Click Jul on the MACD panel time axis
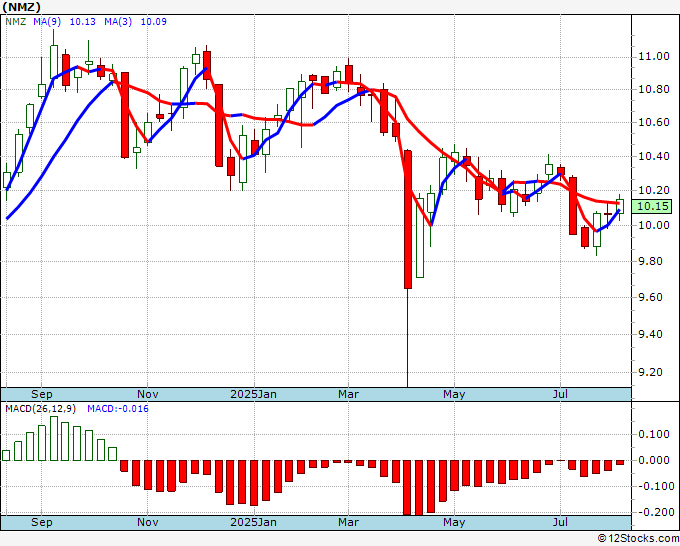This screenshot has height=546, width=680. (x=560, y=522)
